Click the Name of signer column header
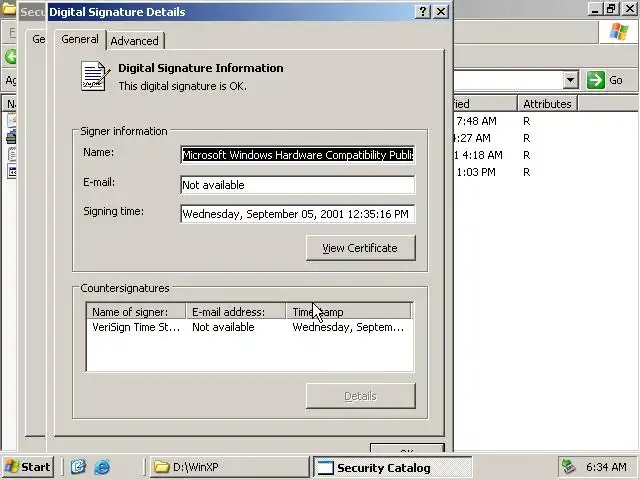This screenshot has height=480, width=640. (136, 311)
